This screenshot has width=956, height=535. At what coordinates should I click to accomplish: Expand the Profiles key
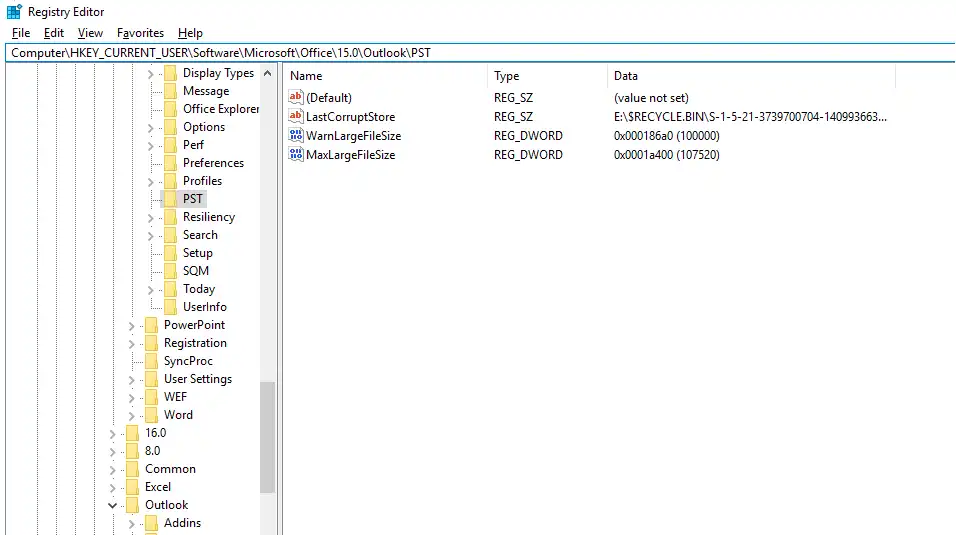(151, 182)
